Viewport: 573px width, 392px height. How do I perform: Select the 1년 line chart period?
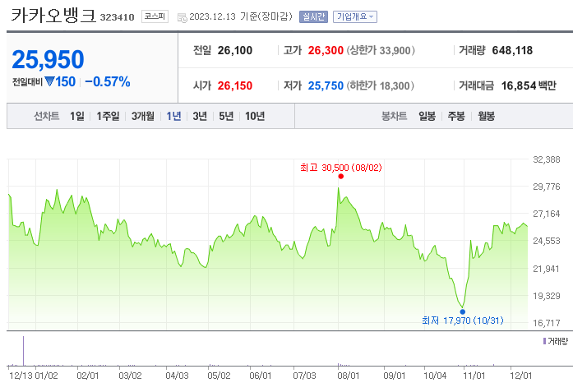174,116
